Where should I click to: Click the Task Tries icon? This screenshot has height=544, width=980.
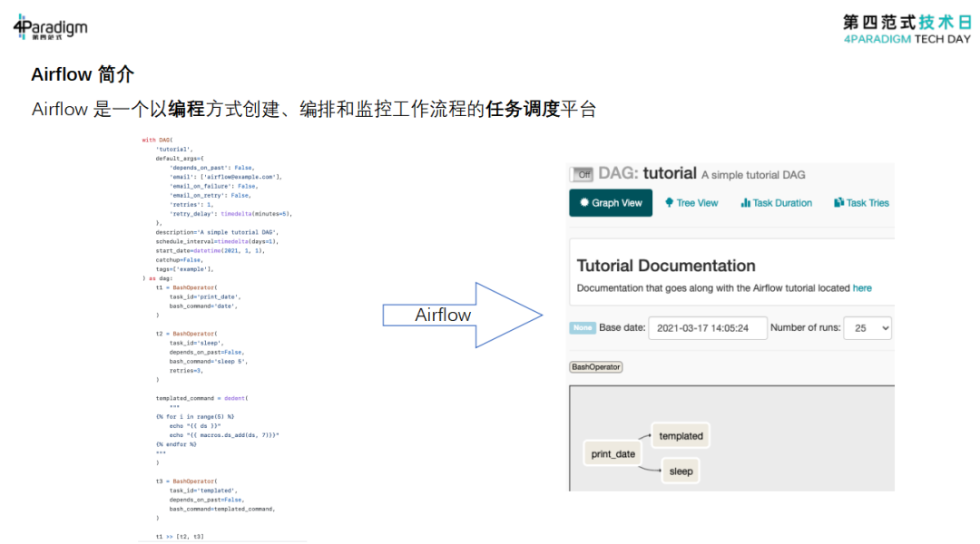pyautogui.click(x=839, y=202)
